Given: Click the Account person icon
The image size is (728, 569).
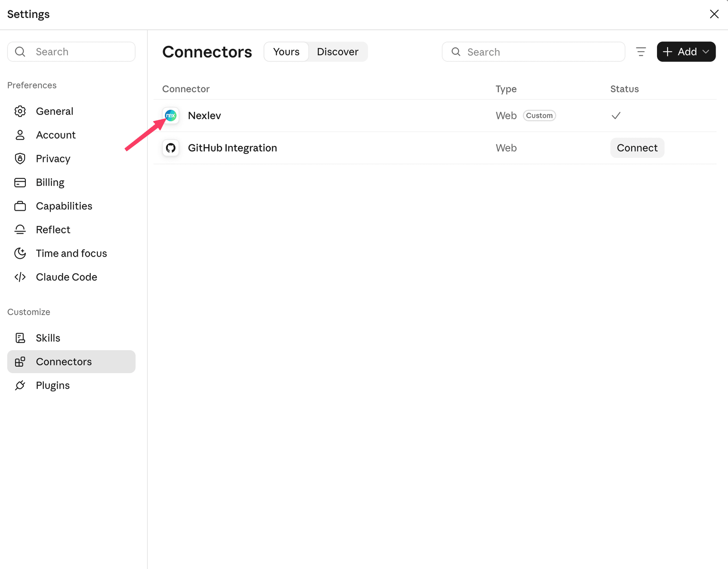Looking at the screenshot, I should [x=20, y=135].
